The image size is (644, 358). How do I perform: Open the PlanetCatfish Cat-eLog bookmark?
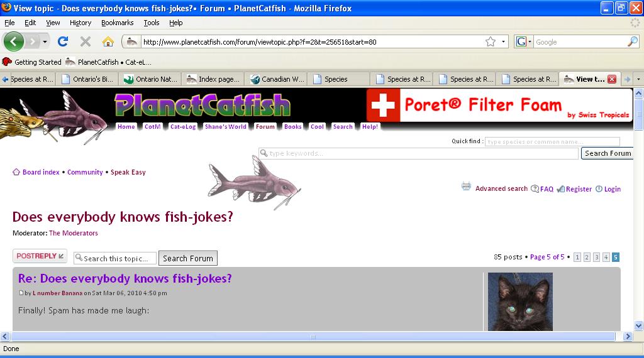(x=109, y=62)
